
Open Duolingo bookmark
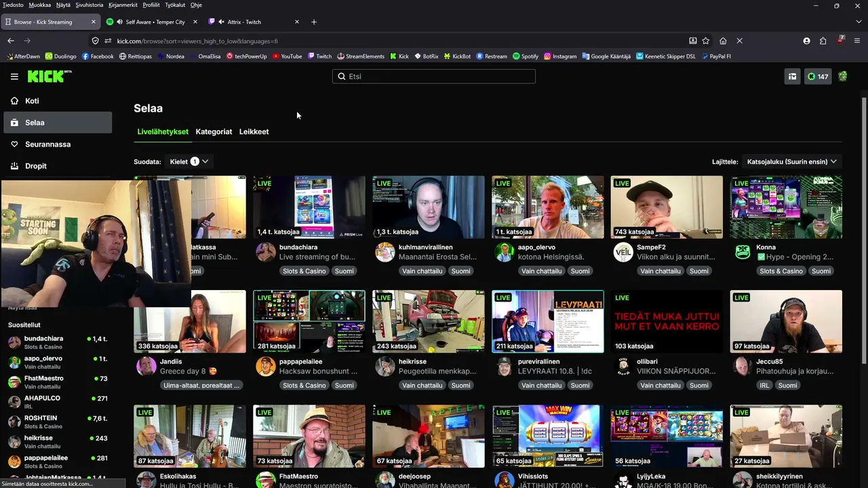[x=60, y=56]
